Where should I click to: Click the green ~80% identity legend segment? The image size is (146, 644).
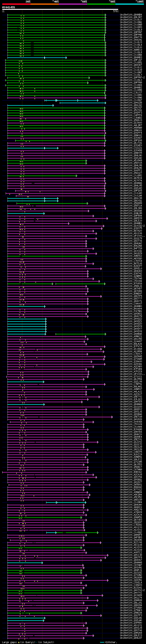coord(101,4)
